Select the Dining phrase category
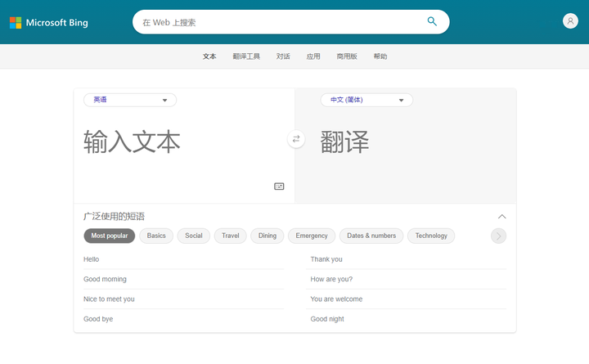Viewport: 589px width, 364px height. pos(267,236)
